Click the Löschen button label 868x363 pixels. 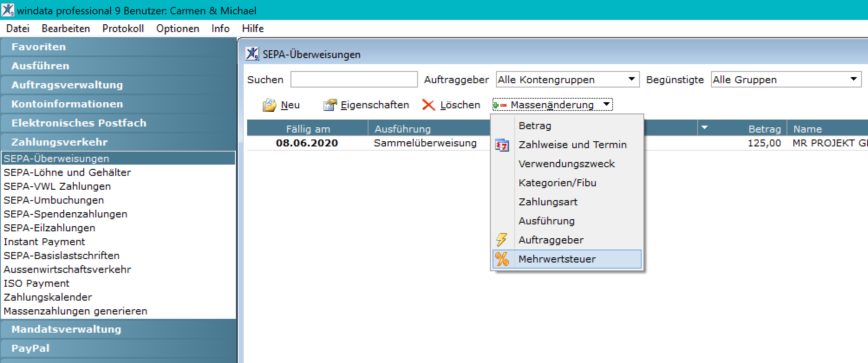[x=460, y=105]
